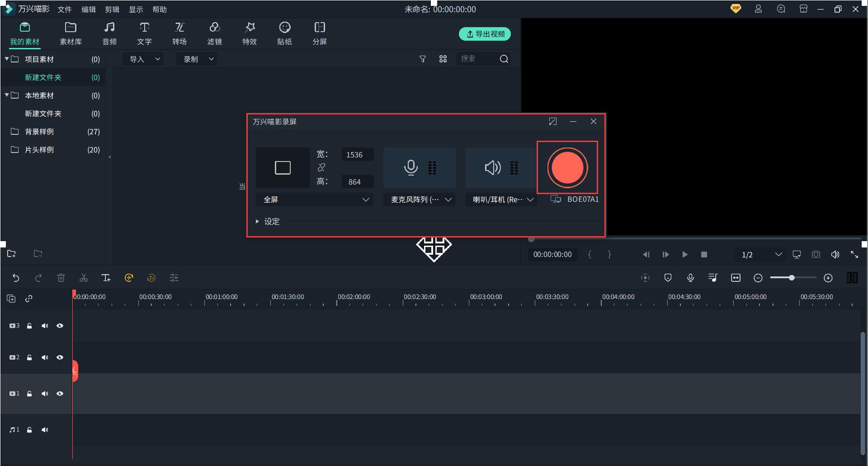
Task: Click the marker shield icon in timeline toolbar
Action: [668, 278]
